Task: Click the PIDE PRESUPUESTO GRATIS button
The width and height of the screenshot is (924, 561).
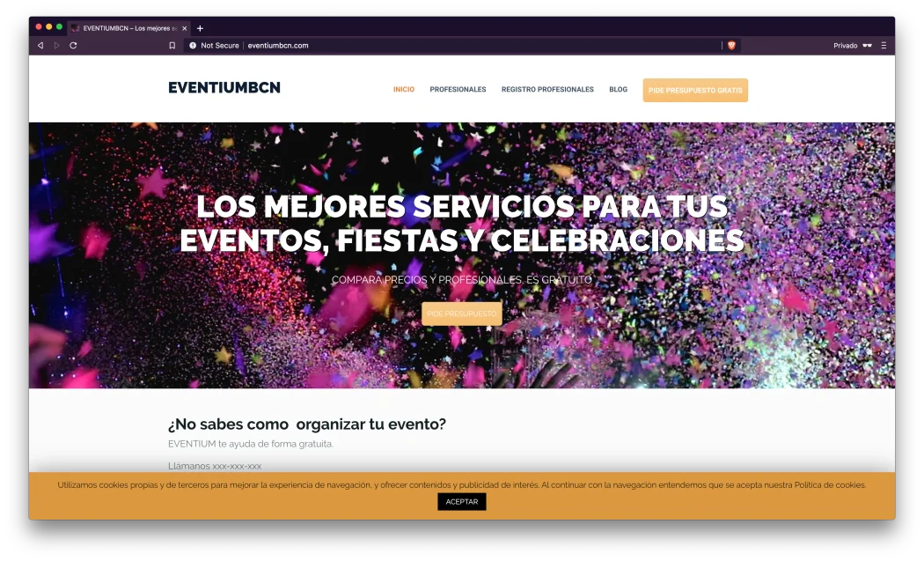Action: tap(695, 89)
